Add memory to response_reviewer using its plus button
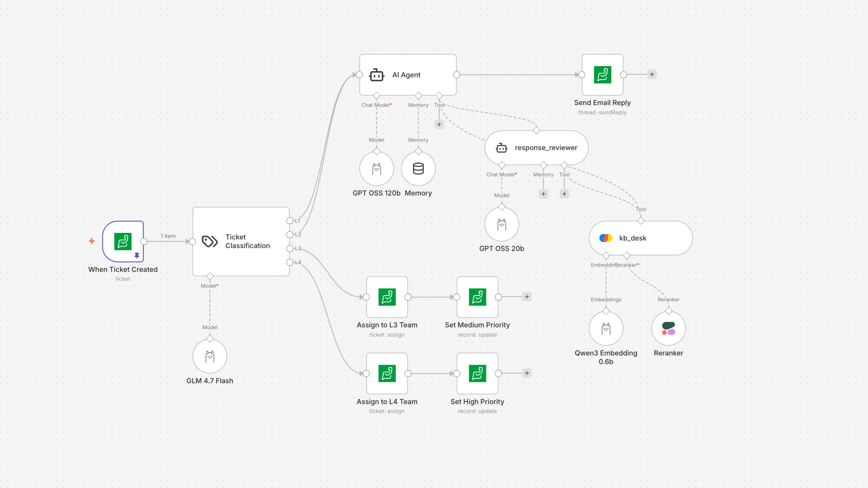 [x=543, y=194]
